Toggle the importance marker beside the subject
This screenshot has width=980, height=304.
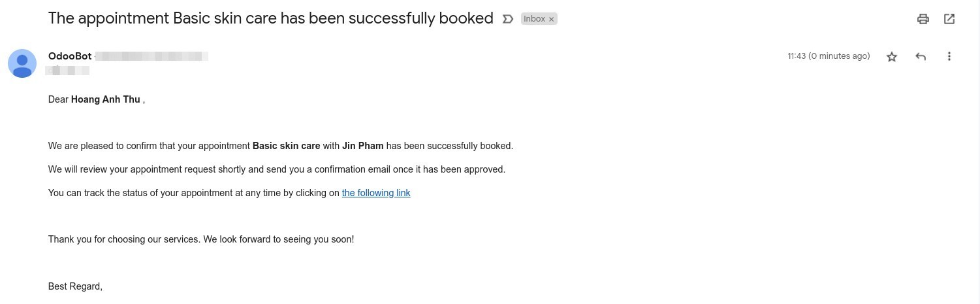[507, 19]
